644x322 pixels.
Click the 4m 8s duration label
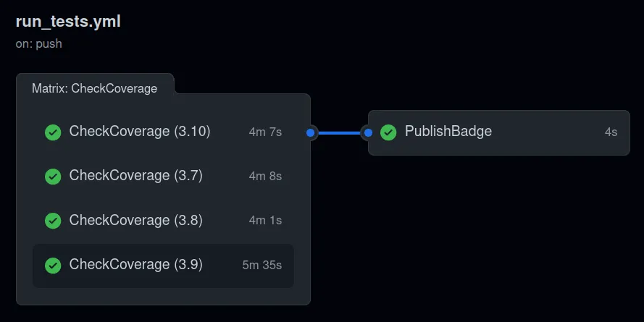[x=265, y=177]
